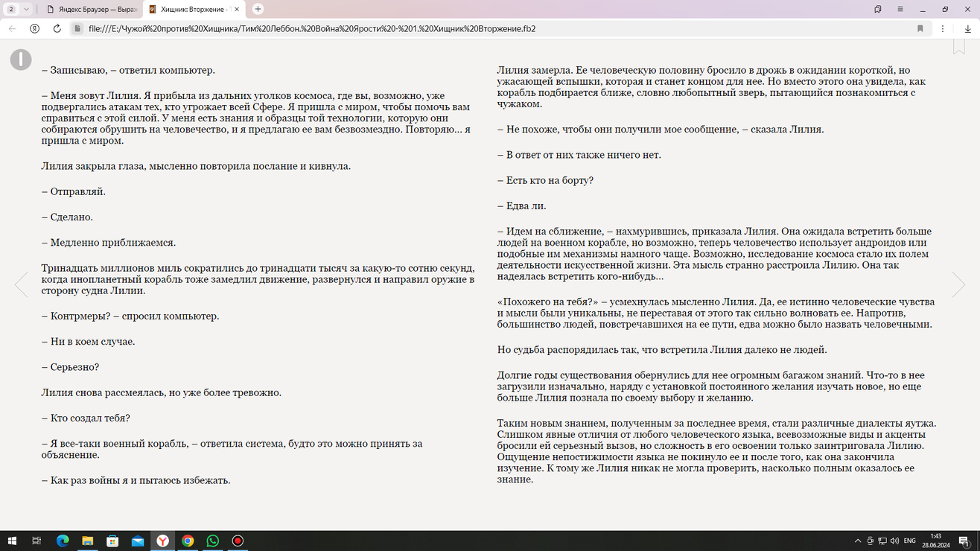Open the network tray icon
Viewport: 980px width, 551px height.
(882, 541)
